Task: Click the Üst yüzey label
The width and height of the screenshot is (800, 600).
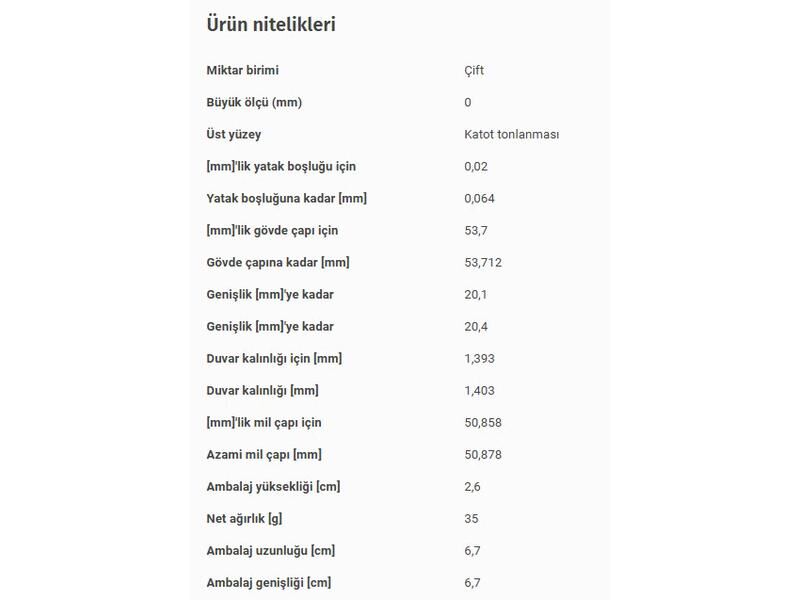Action: (x=234, y=135)
